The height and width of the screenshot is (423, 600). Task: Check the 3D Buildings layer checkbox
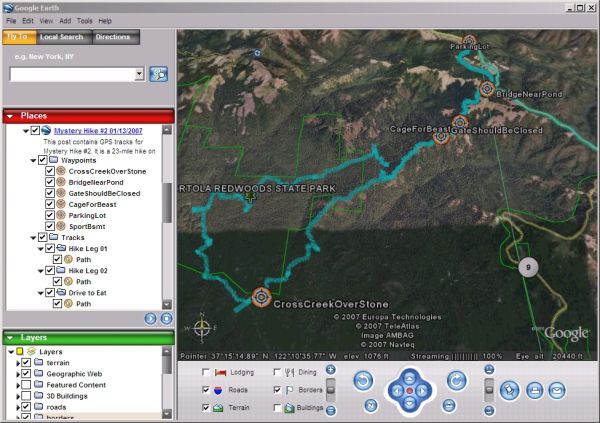26,395
